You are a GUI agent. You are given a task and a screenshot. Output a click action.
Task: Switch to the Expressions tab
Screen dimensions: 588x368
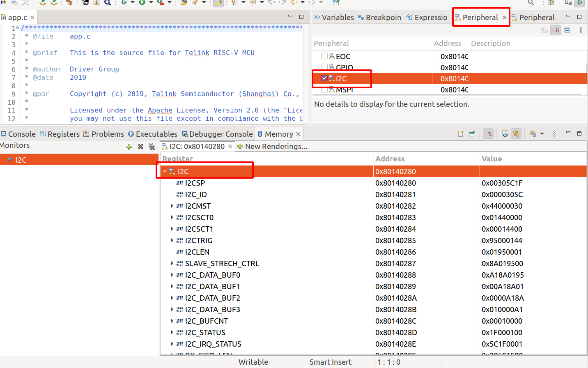(427, 17)
